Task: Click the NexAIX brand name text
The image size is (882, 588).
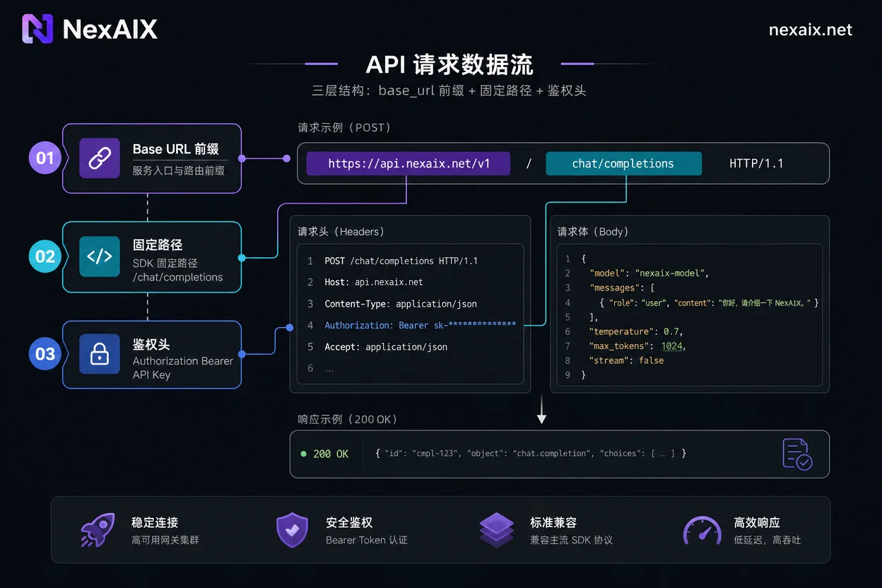Action: [110, 29]
